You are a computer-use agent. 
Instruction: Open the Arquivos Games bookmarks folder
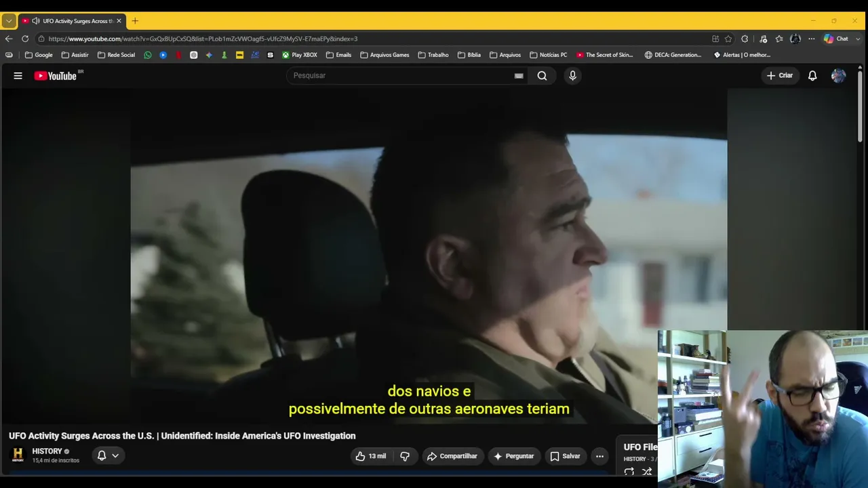384,55
